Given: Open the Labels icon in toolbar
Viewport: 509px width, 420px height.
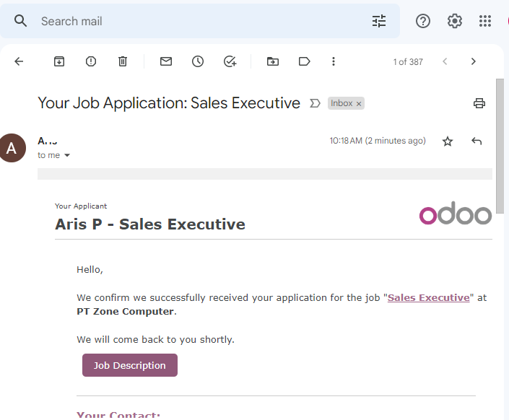Looking at the screenshot, I should [x=304, y=61].
